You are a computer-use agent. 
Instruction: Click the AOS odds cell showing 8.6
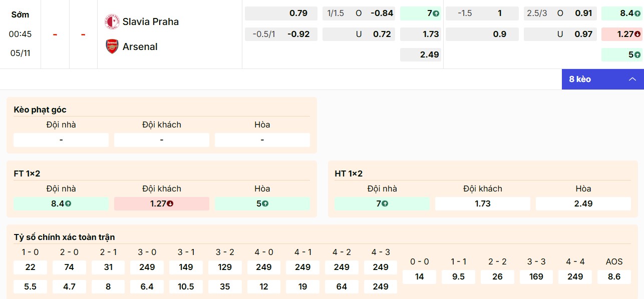click(x=614, y=276)
